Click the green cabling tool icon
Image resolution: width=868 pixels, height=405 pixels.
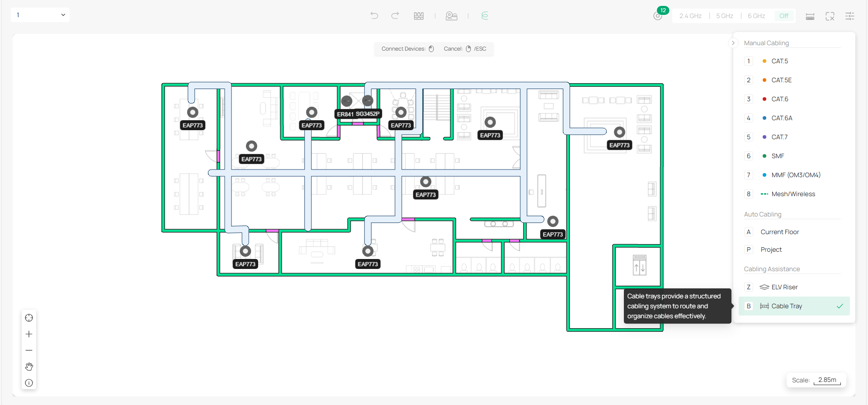[485, 16]
